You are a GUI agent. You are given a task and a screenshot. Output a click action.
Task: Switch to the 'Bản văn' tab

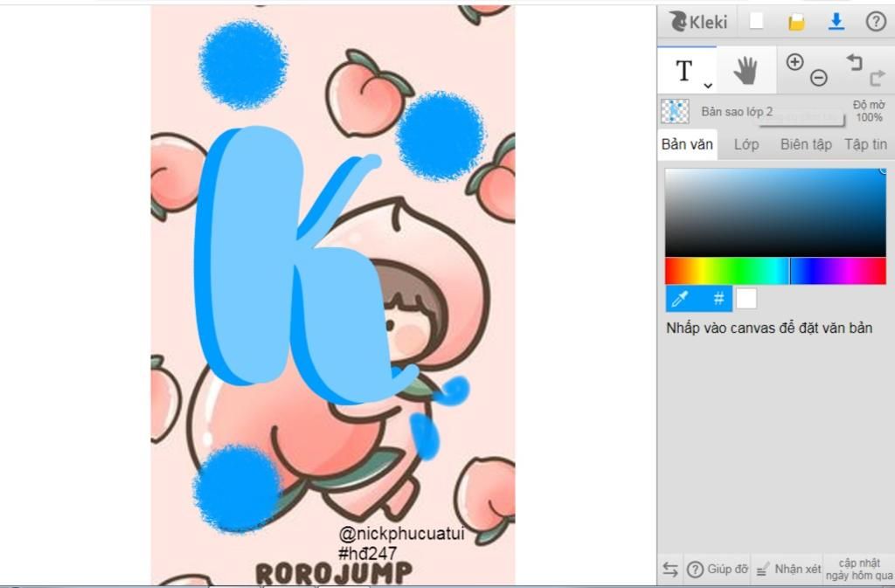point(687,144)
